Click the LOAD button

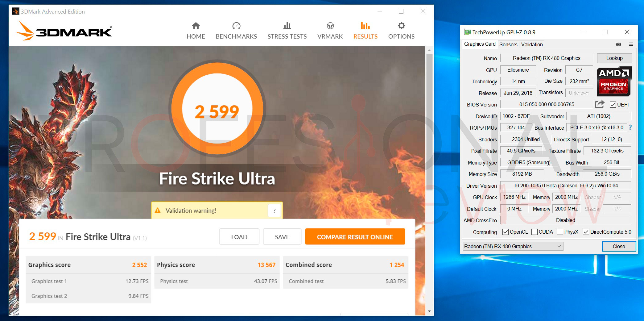coord(239,237)
